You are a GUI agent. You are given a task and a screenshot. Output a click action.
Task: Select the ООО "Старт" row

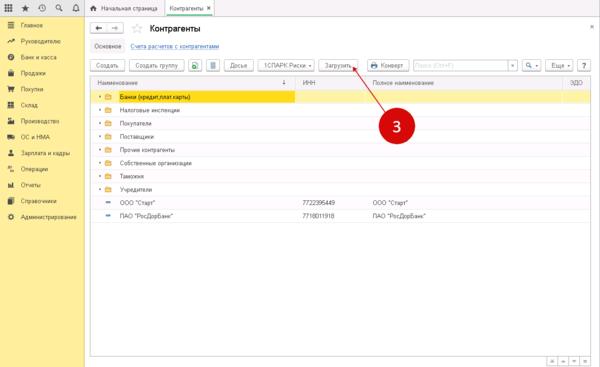tap(340, 203)
